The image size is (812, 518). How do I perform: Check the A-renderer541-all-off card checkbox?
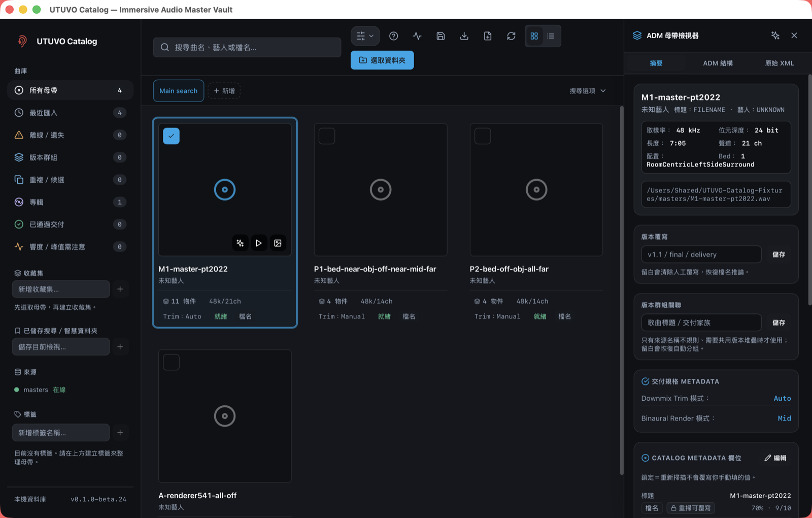pyautogui.click(x=171, y=363)
